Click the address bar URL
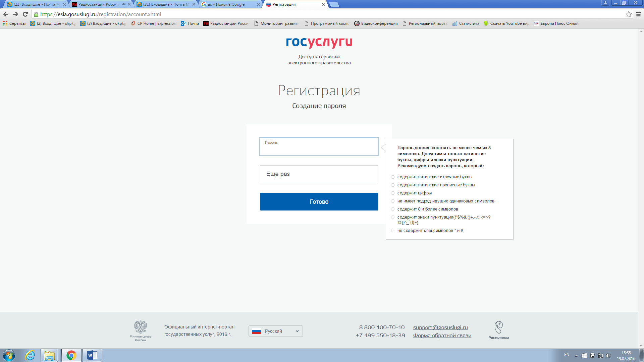Viewport: 644px width, 362px height. tap(101, 14)
